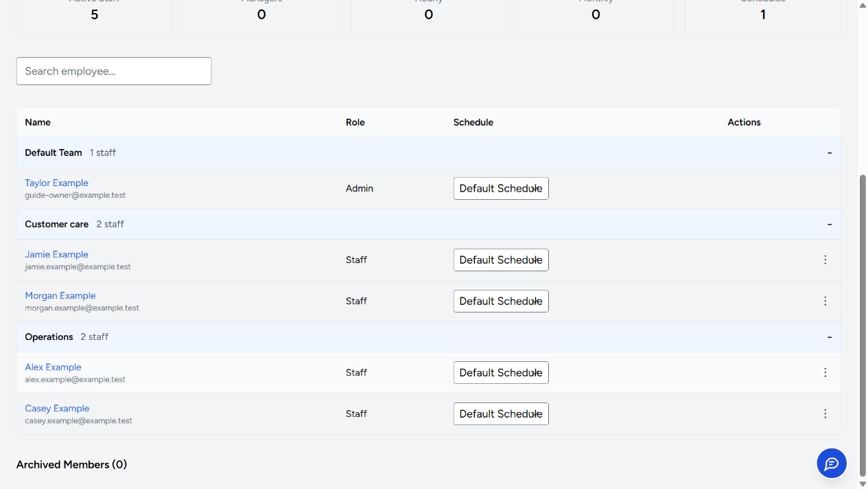Open Morgan Example's profile link

tap(60, 295)
